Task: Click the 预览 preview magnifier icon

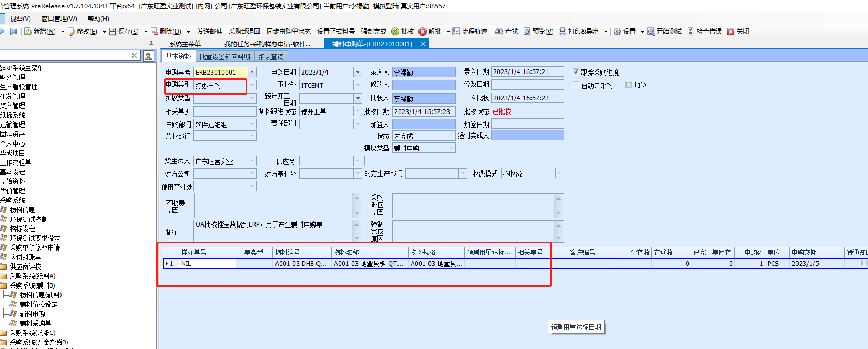Action: pyautogui.click(x=527, y=32)
